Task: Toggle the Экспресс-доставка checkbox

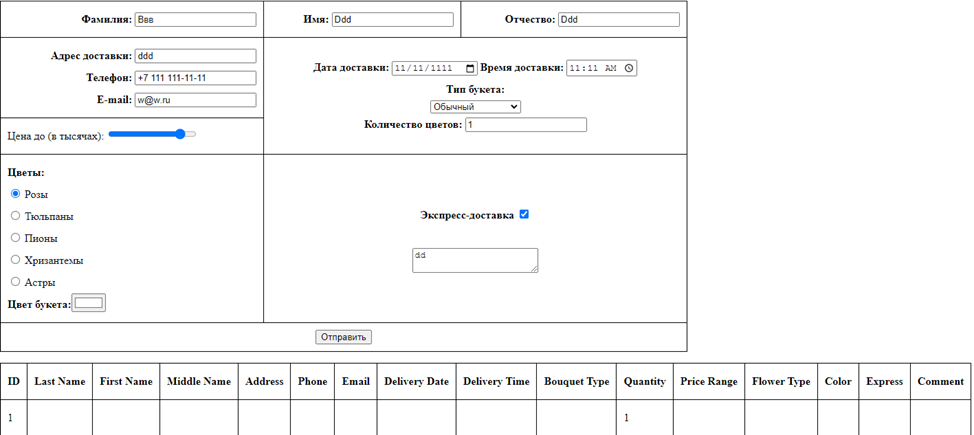Action: click(x=524, y=214)
